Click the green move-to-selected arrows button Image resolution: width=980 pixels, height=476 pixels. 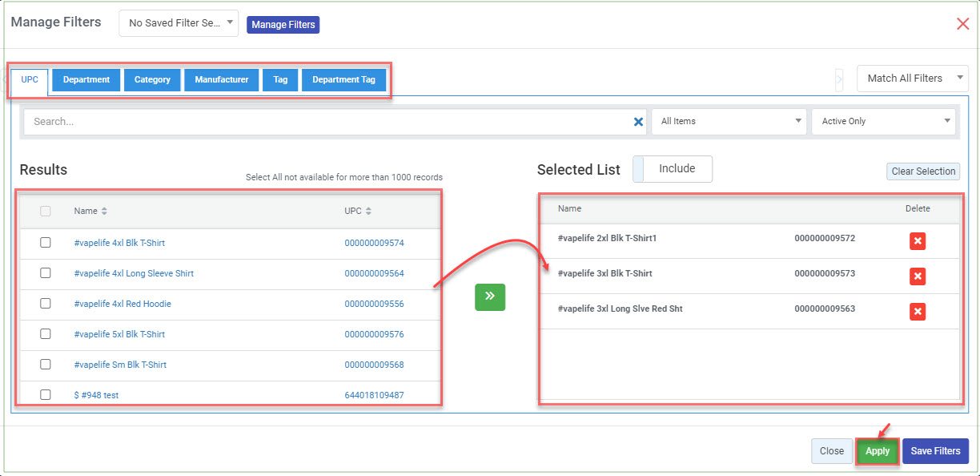[490, 296]
